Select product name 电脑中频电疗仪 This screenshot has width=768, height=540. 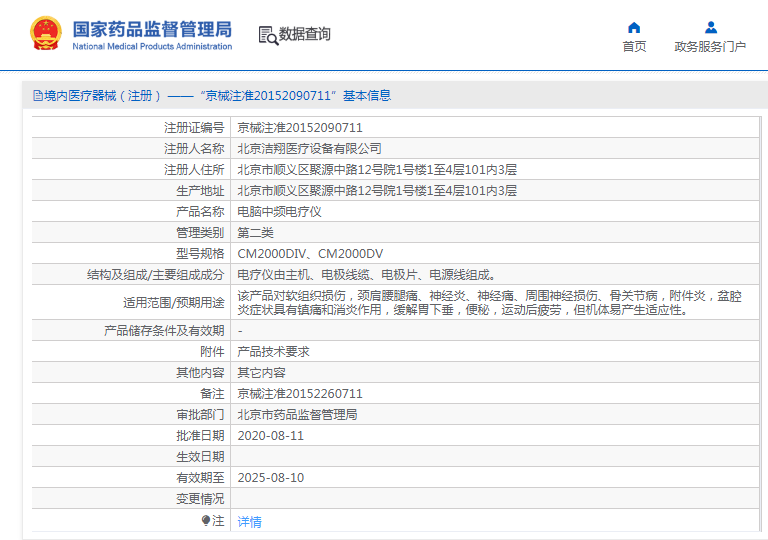coord(280,212)
